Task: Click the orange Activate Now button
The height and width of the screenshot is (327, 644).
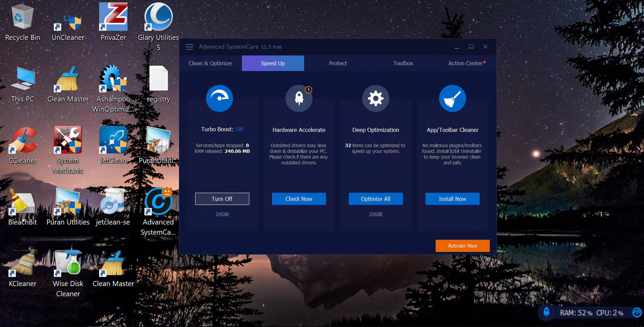Action: tap(463, 246)
